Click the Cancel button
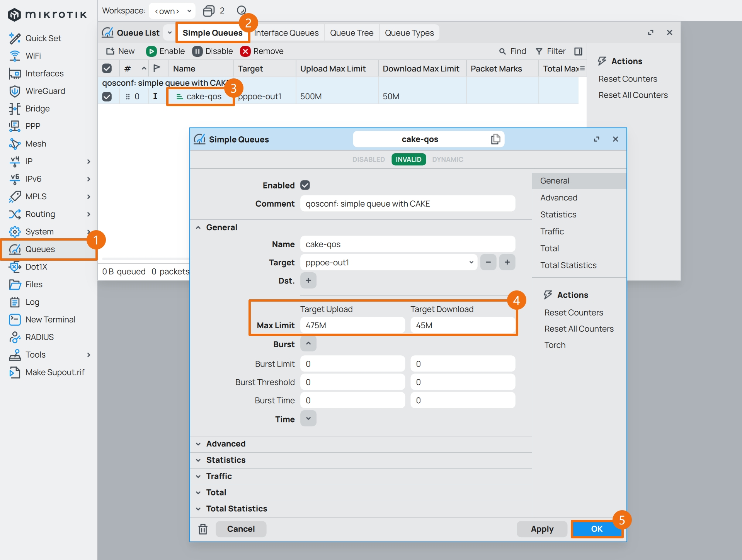 (x=241, y=529)
